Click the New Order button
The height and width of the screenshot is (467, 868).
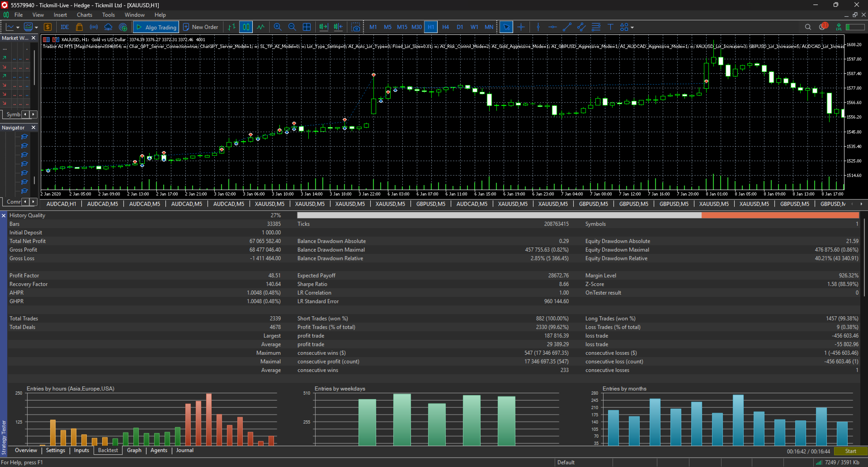pos(200,27)
